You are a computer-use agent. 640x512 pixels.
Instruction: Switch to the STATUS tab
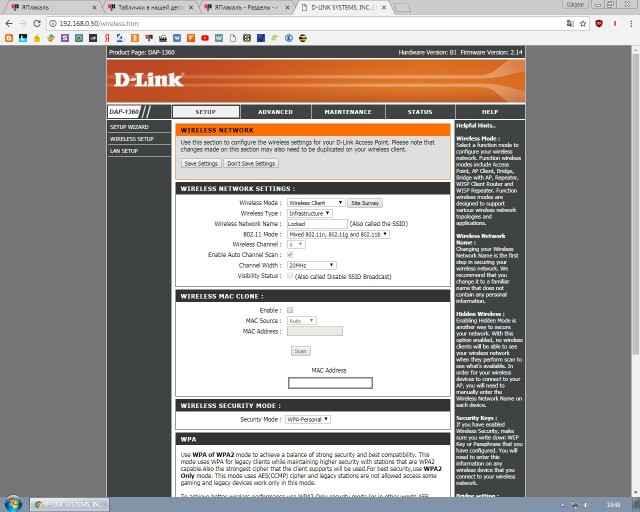[420, 112]
